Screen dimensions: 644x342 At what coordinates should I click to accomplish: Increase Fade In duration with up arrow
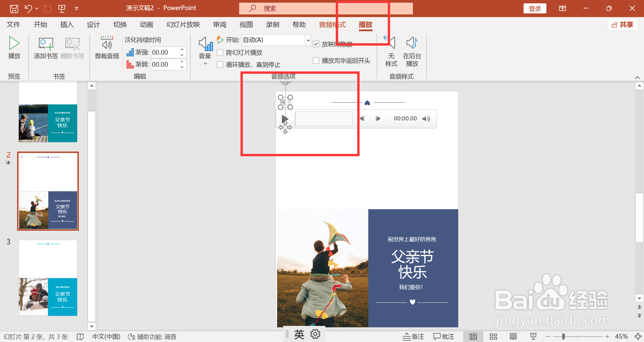coord(182,50)
